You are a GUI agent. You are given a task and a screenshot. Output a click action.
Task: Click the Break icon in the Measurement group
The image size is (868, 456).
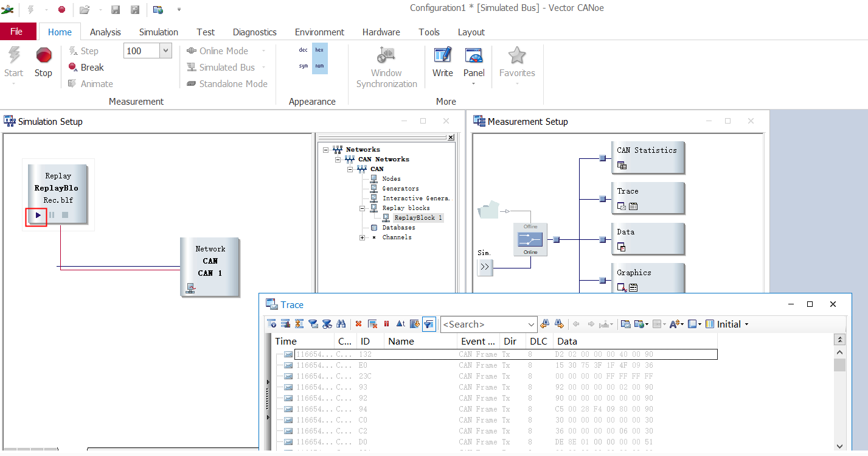click(73, 67)
